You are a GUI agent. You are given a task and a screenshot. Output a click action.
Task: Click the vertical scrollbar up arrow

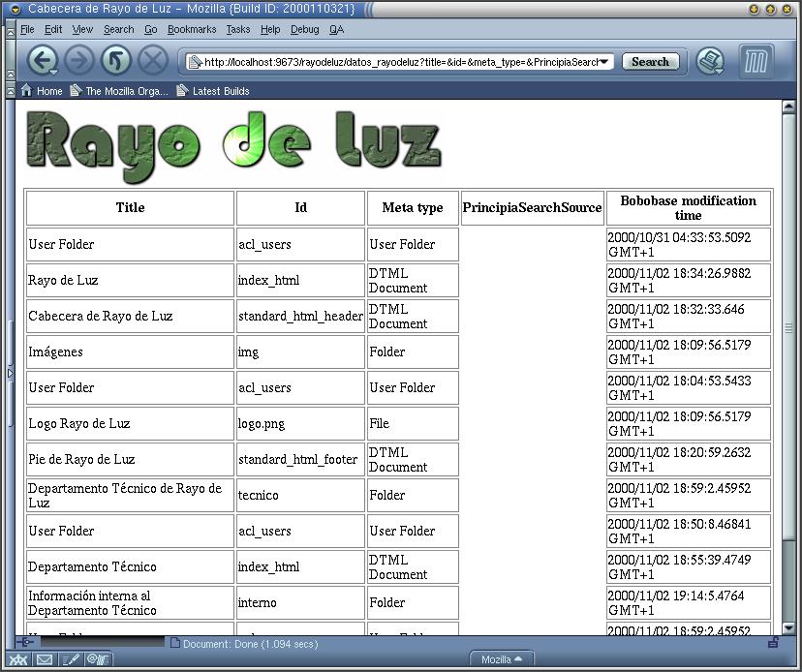coord(788,107)
